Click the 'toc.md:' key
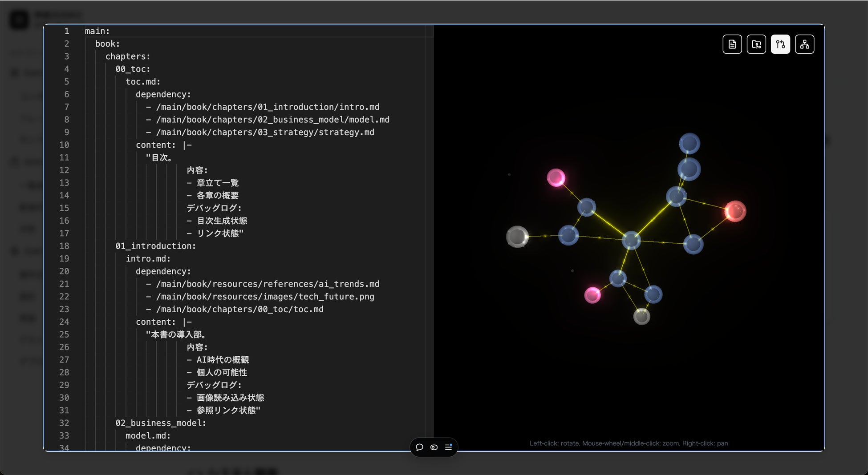868x475 pixels. coord(143,82)
